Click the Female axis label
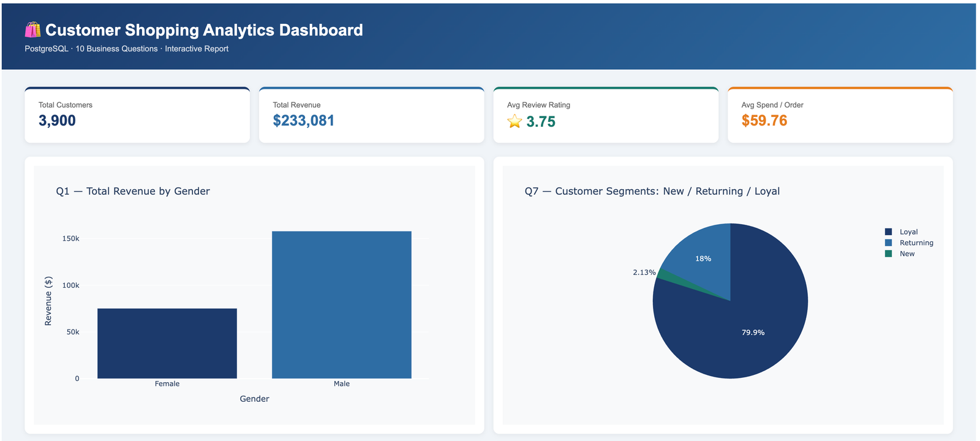 (x=167, y=384)
